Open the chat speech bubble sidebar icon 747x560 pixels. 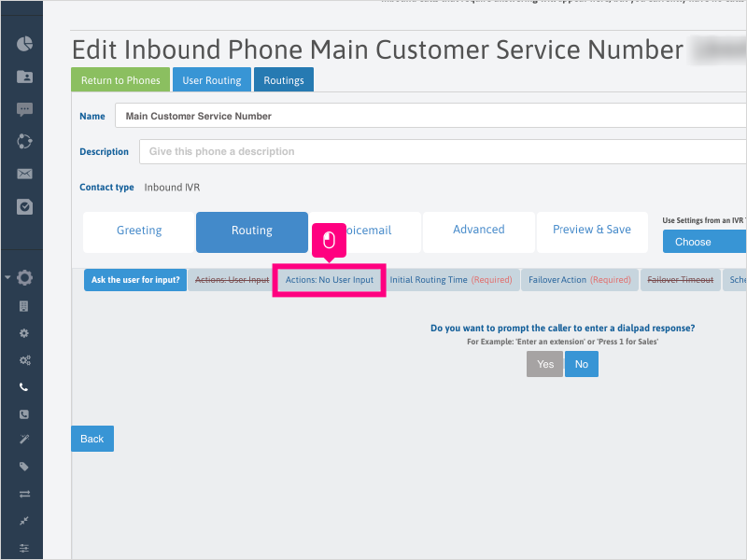(x=25, y=109)
